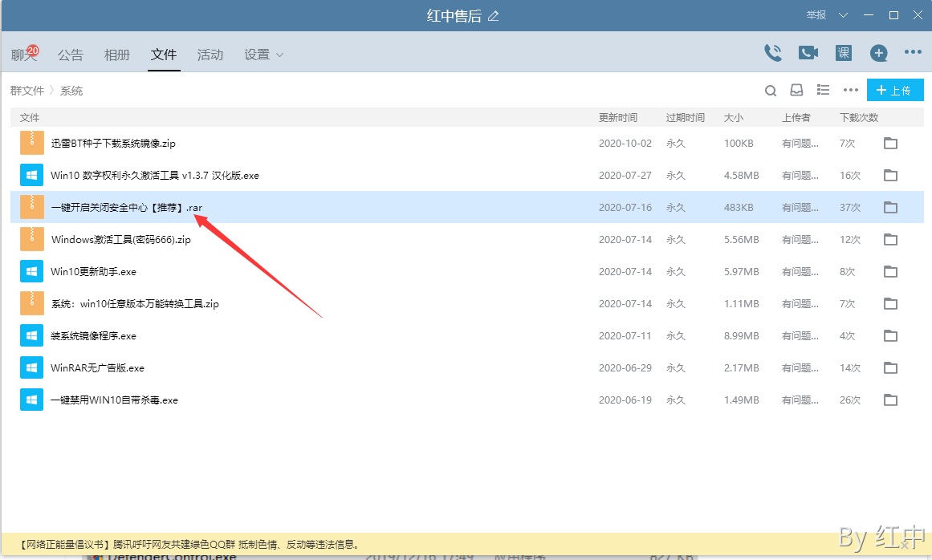
Task: Open the file toolbar ellipsis menu icon
Action: (x=850, y=91)
